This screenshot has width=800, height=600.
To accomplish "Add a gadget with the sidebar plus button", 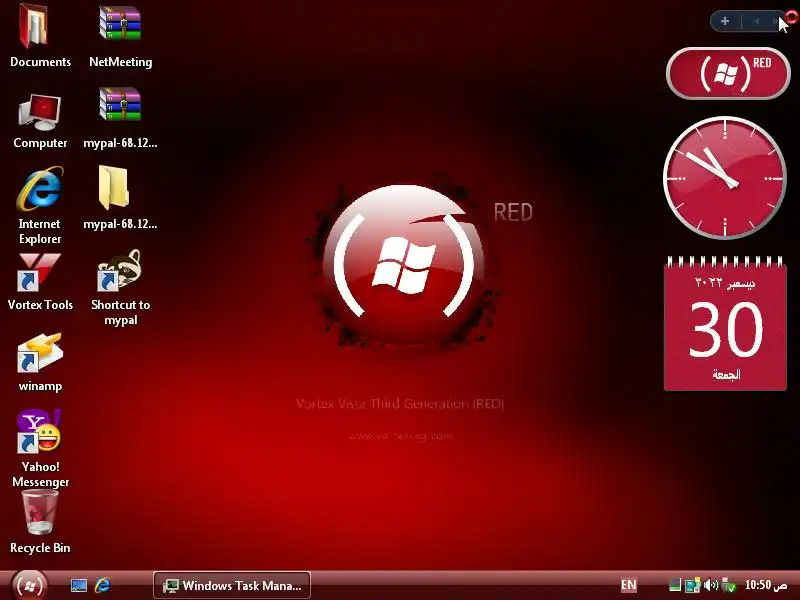I will click(x=725, y=21).
